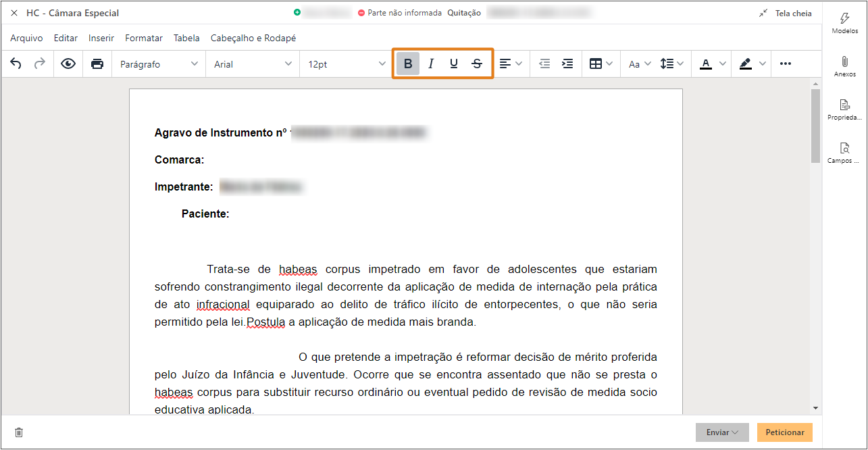Open the font size dropdown
Viewport: 868px width, 450px height.
click(x=344, y=63)
